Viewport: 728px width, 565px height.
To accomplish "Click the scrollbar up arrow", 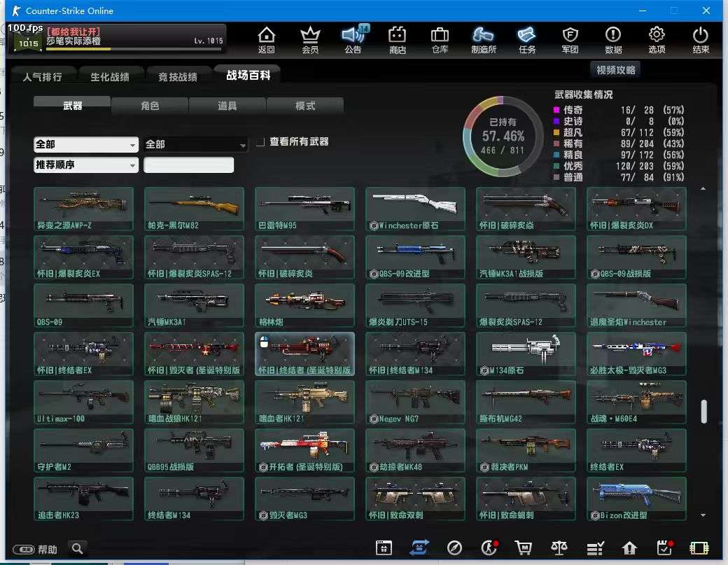I will pos(703,188).
